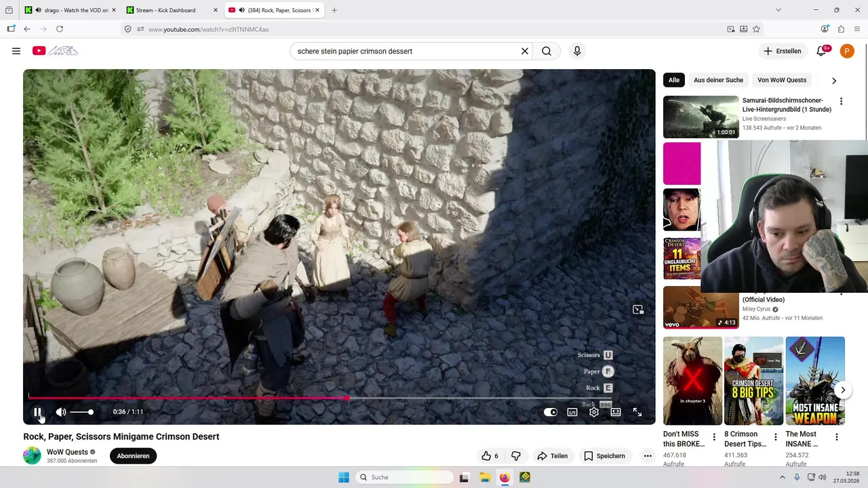List all tabs dropdown arrow
This screenshot has width=868, height=488.
[778, 10]
